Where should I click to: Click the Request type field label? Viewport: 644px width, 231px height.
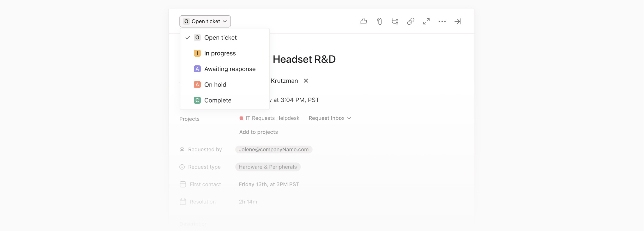tap(204, 167)
